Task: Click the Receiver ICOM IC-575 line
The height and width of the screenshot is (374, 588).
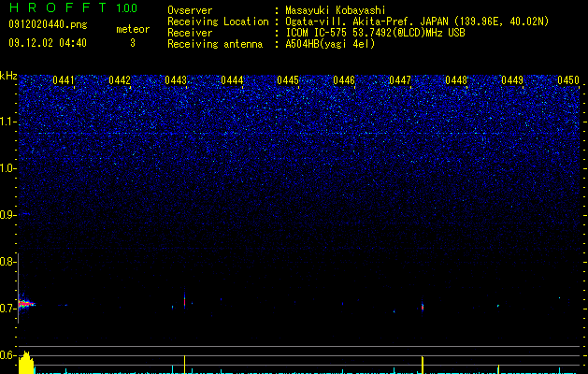Action: pos(316,33)
